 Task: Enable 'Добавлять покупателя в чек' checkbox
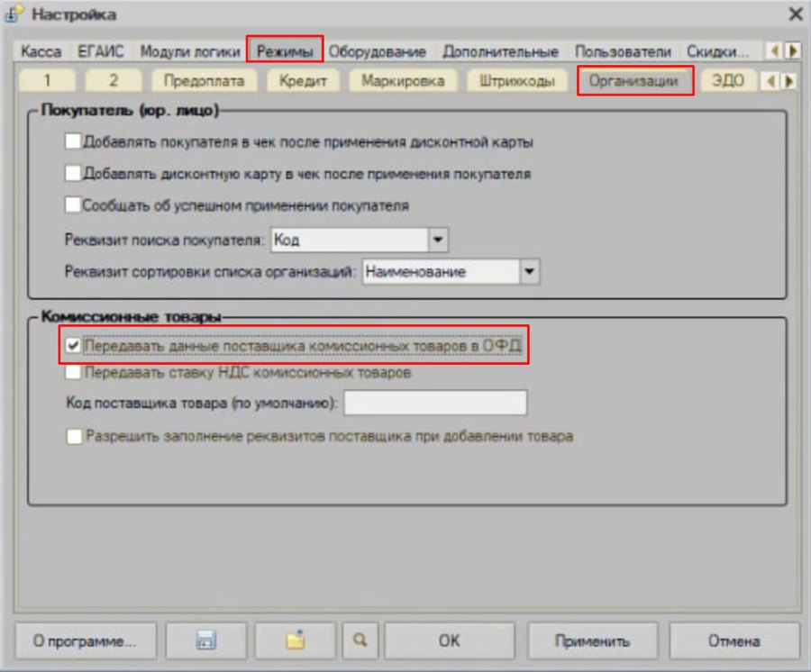(73, 141)
